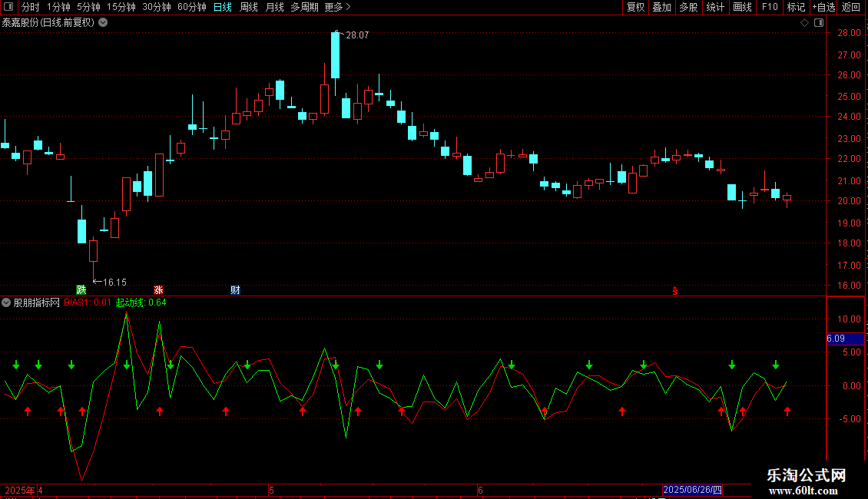This screenshot has width=868, height=499.
Task: Open the F10 company info
Action: (x=770, y=7)
